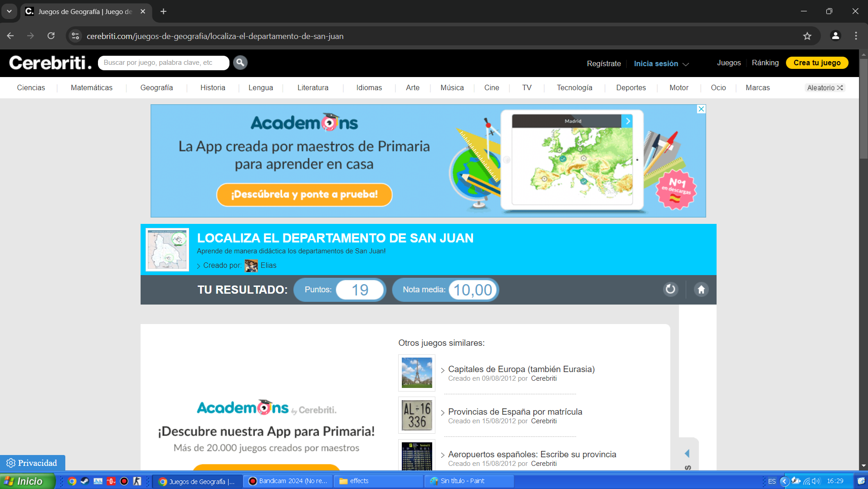Open Capitales de Europa game link
Image resolution: width=868 pixels, height=489 pixels.
coord(521,369)
